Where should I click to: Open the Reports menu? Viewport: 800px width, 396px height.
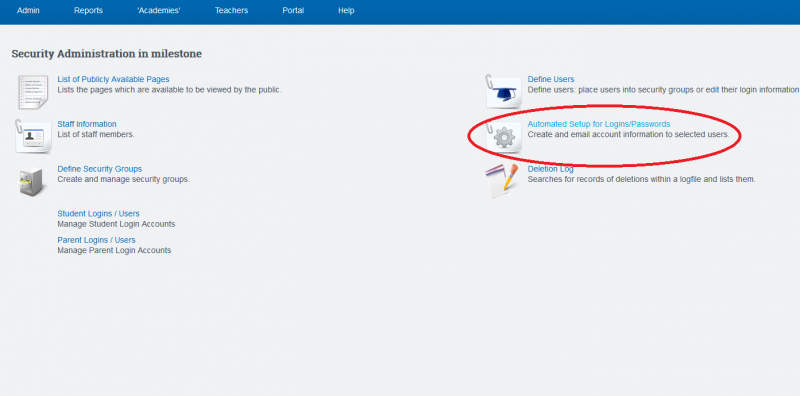point(88,11)
